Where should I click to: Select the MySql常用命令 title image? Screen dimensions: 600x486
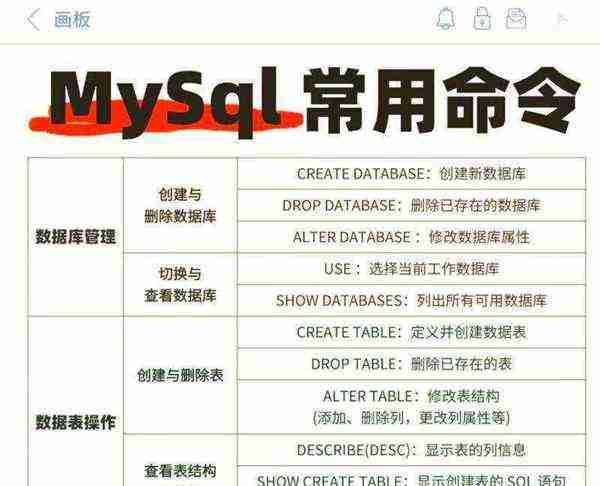304,102
